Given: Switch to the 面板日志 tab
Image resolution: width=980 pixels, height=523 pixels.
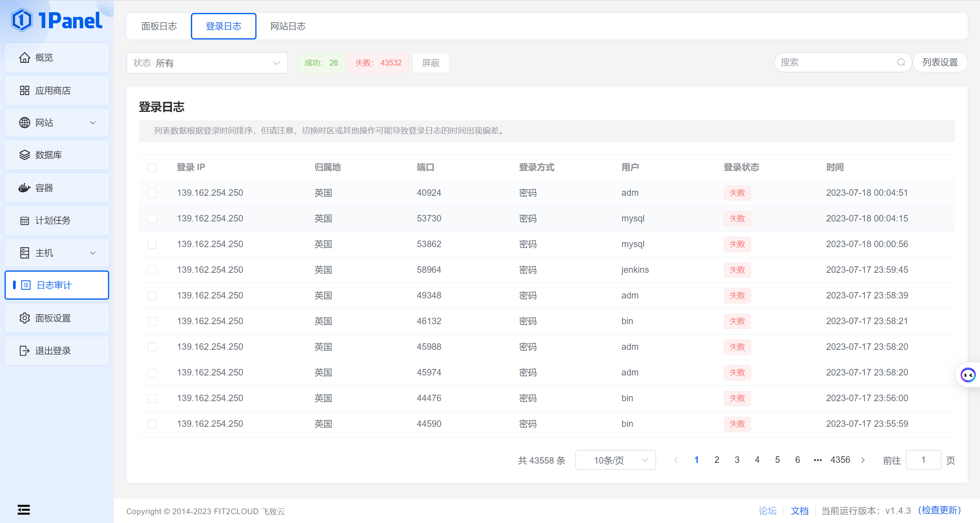Looking at the screenshot, I should pos(159,26).
